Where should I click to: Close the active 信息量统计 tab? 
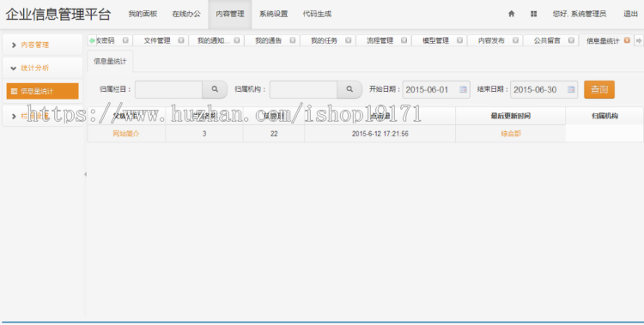pyautogui.click(x=627, y=40)
